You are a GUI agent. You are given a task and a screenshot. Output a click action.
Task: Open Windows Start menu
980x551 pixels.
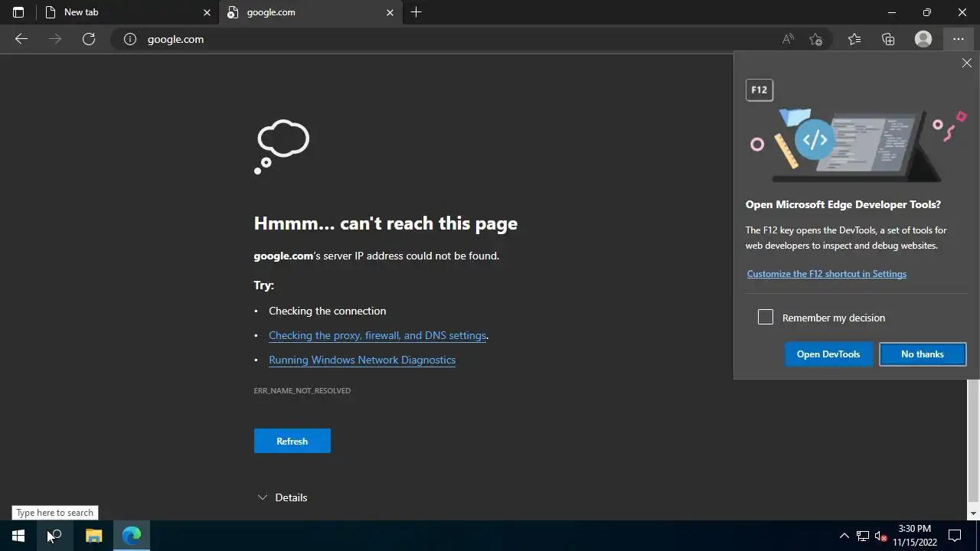coord(18,536)
